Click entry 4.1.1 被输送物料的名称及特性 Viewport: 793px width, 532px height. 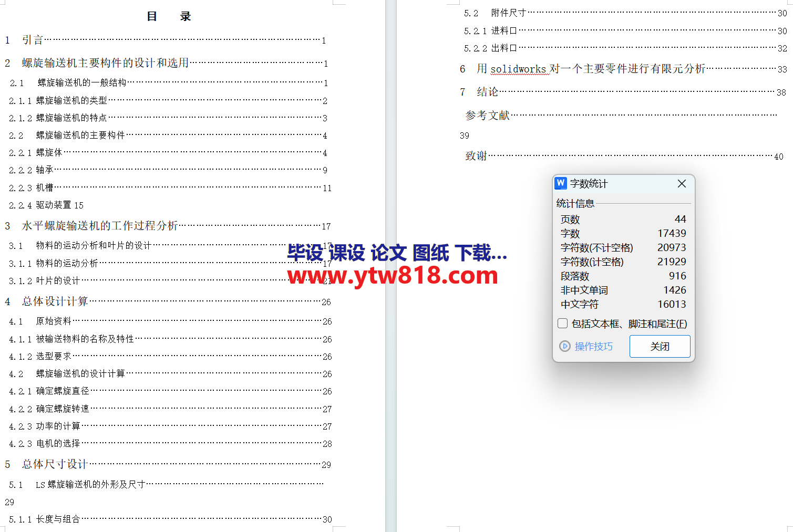pyautogui.click(x=170, y=339)
